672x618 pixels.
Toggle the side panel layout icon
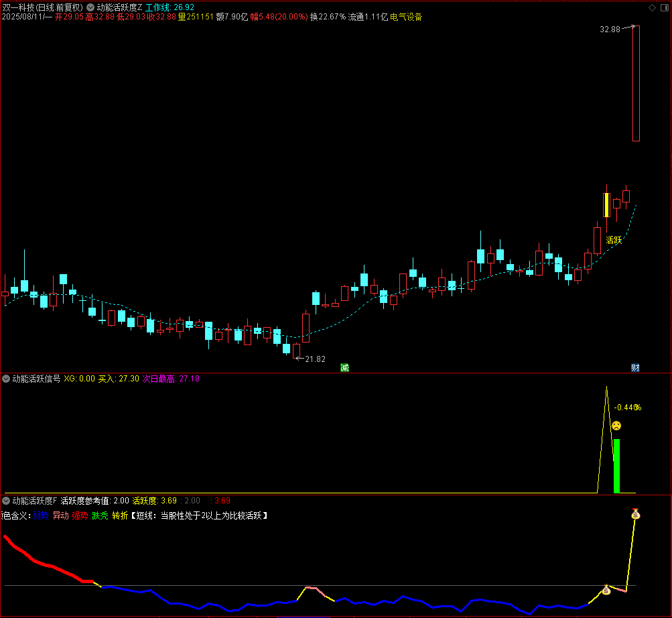coord(665,8)
